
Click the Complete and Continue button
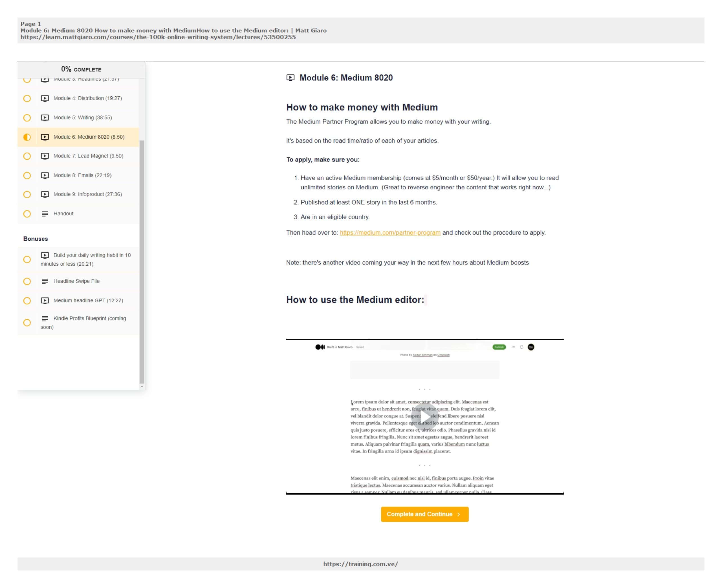point(424,514)
